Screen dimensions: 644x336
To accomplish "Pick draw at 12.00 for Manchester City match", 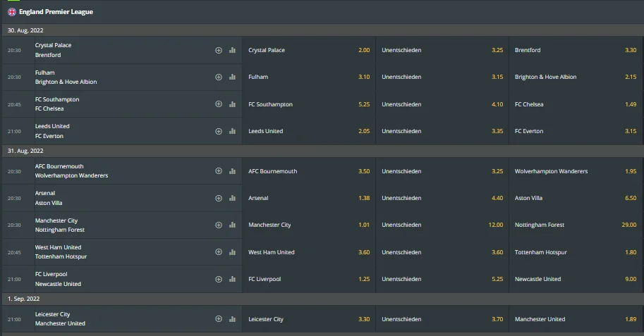I will pyautogui.click(x=442, y=225).
